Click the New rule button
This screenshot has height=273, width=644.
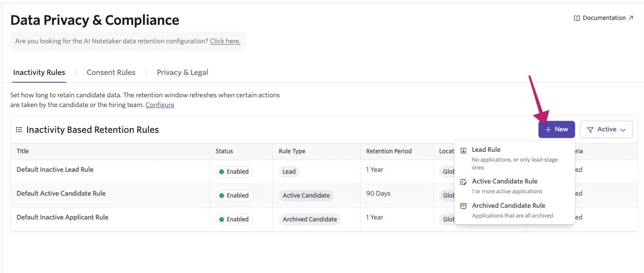click(557, 129)
